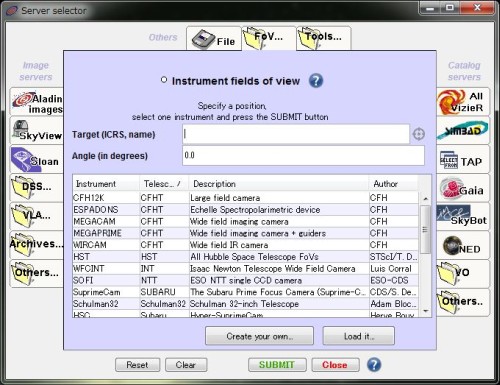
Task: Open the SIMBAD catalog server
Action: pyautogui.click(x=463, y=131)
